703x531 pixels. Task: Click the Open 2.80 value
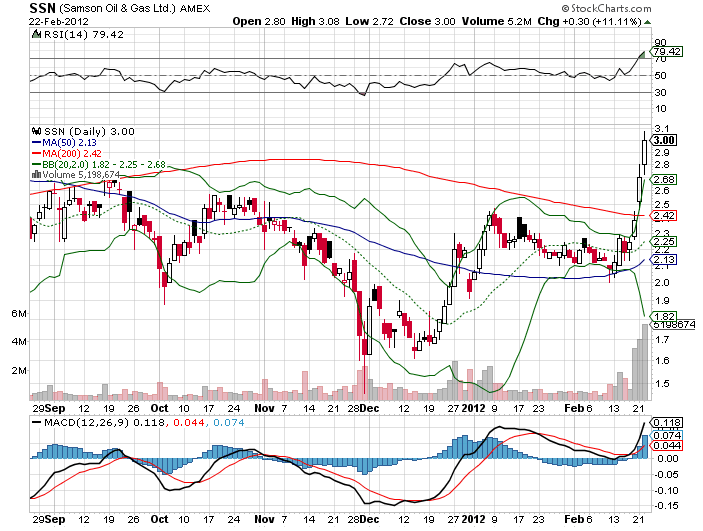(x=259, y=22)
